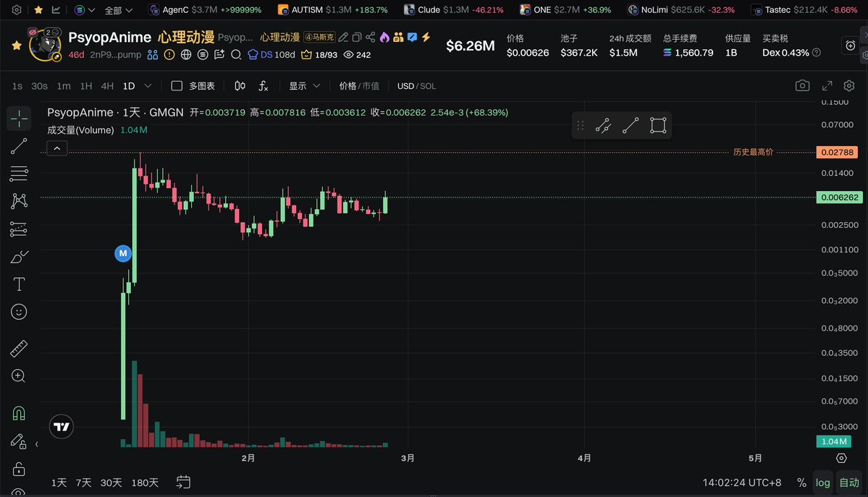Expand the timeframe dropdown next to 1D
868x497 pixels.
click(148, 86)
